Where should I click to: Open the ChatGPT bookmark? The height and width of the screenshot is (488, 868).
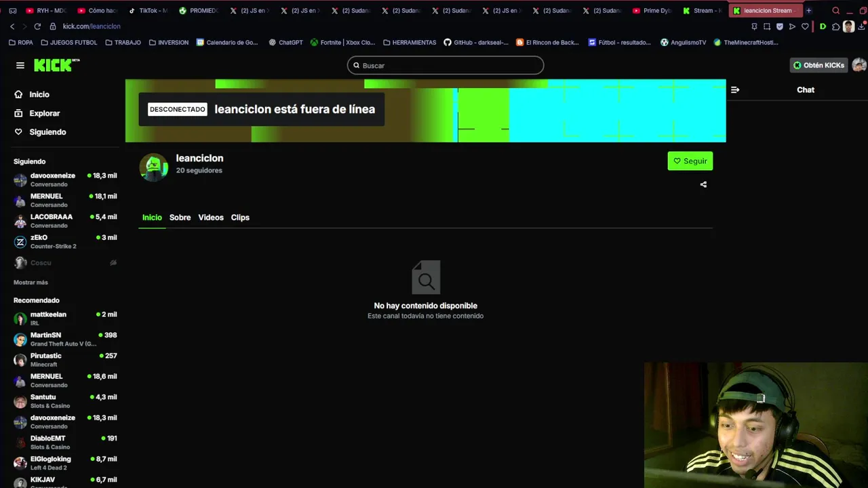coord(285,42)
